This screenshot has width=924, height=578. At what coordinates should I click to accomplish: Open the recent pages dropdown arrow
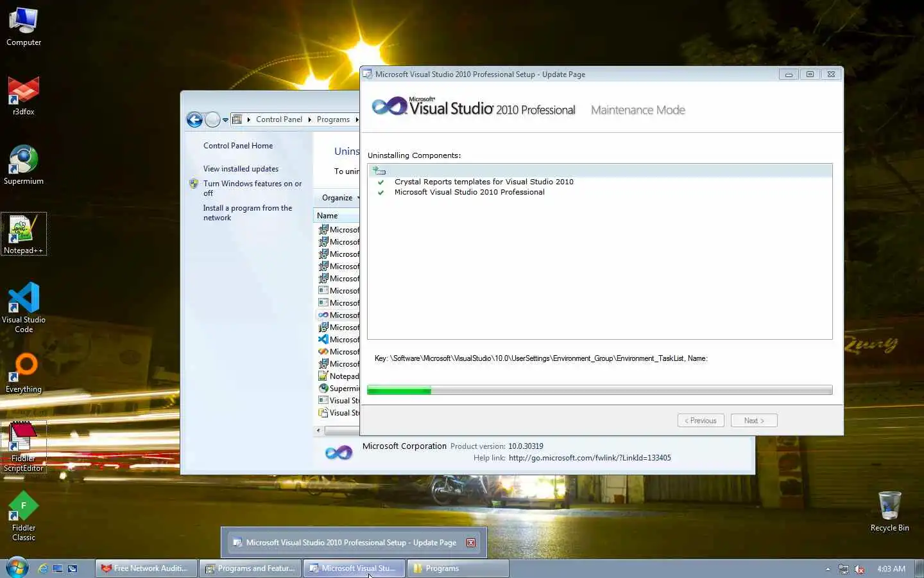pyautogui.click(x=225, y=120)
